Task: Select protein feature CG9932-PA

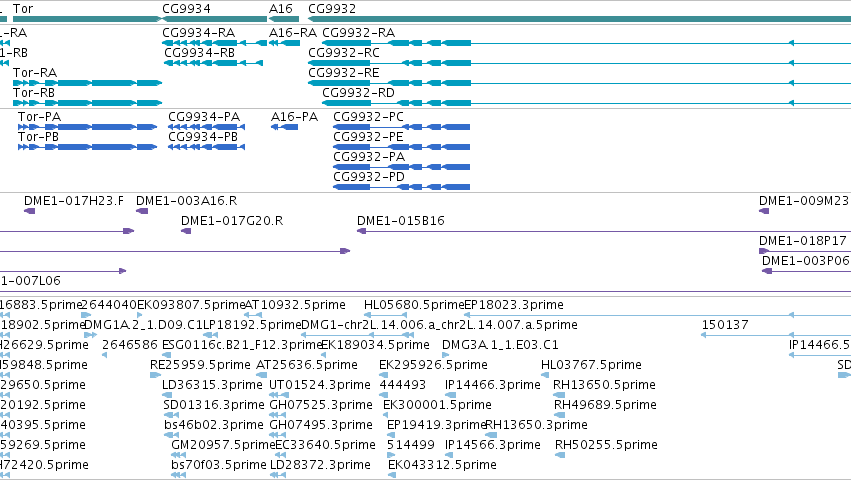Action: (x=369, y=157)
